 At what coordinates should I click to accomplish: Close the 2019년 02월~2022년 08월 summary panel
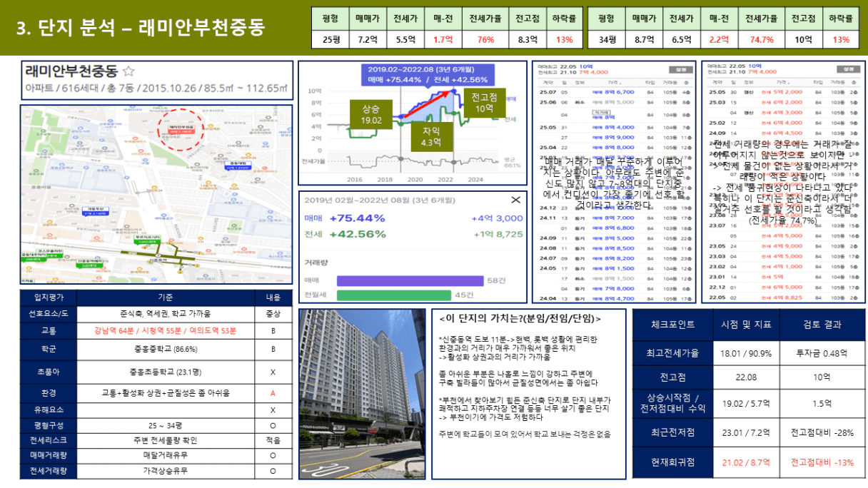(516, 200)
